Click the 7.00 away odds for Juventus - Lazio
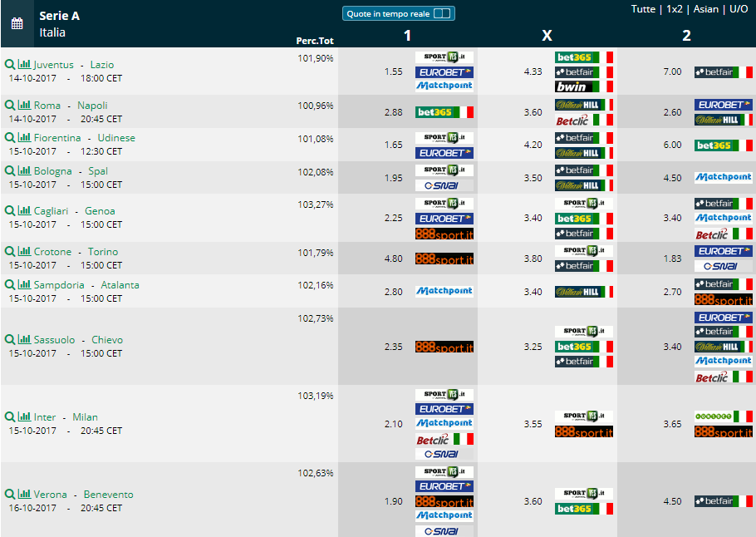The width and height of the screenshot is (756, 537). 673,71
